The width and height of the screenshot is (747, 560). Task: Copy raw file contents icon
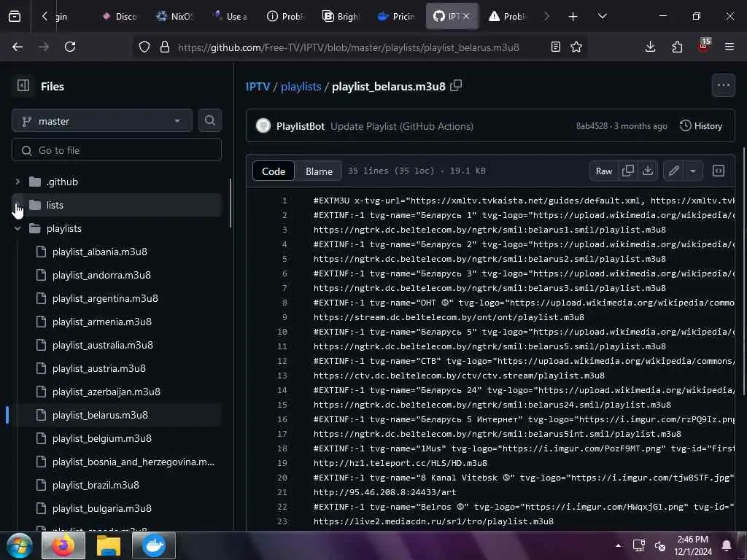pos(628,171)
